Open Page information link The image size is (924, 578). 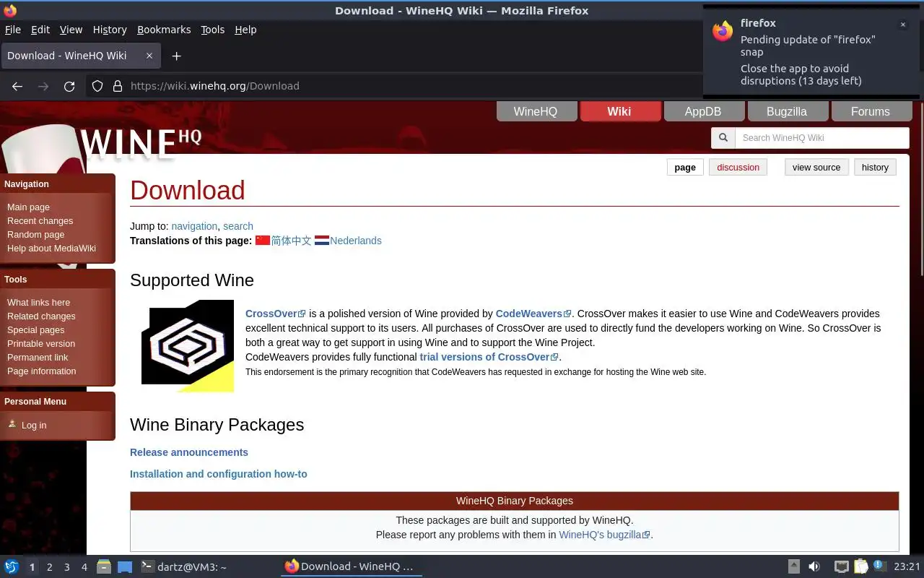pos(41,371)
